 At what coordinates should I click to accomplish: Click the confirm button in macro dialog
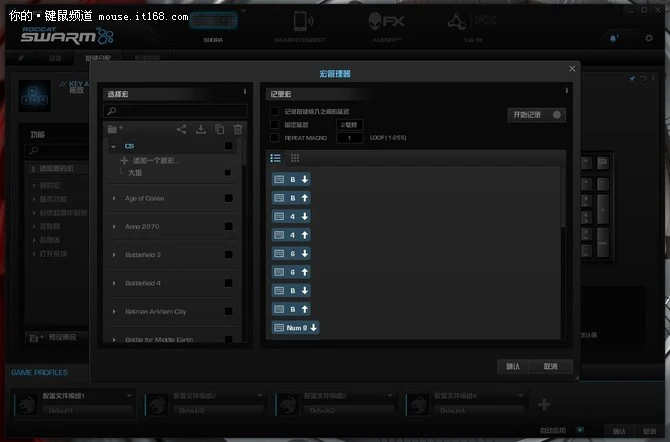click(512, 366)
